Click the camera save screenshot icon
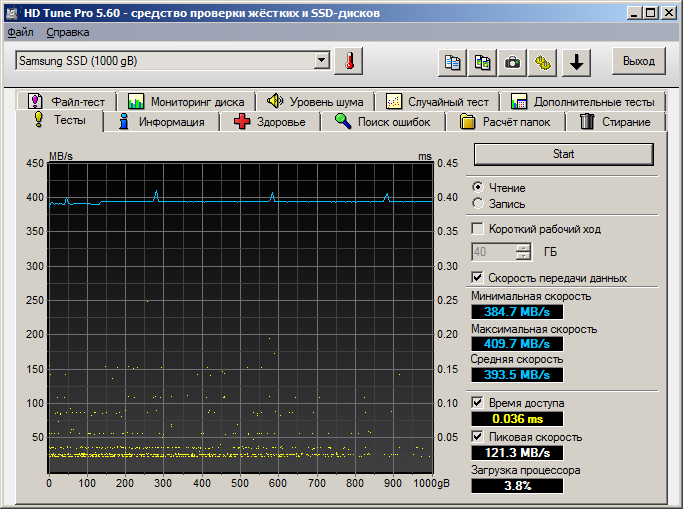The height and width of the screenshot is (509, 683). click(513, 62)
